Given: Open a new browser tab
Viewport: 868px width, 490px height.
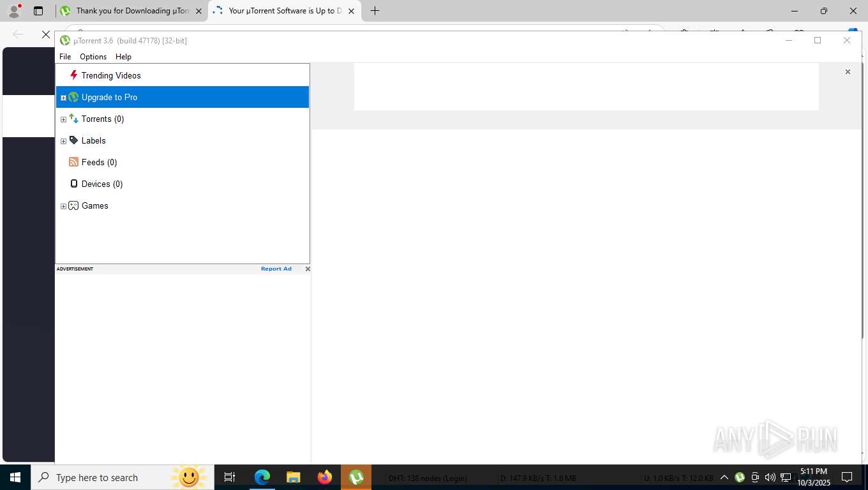Looking at the screenshot, I should pyautogui.click(x=375, y=11).
